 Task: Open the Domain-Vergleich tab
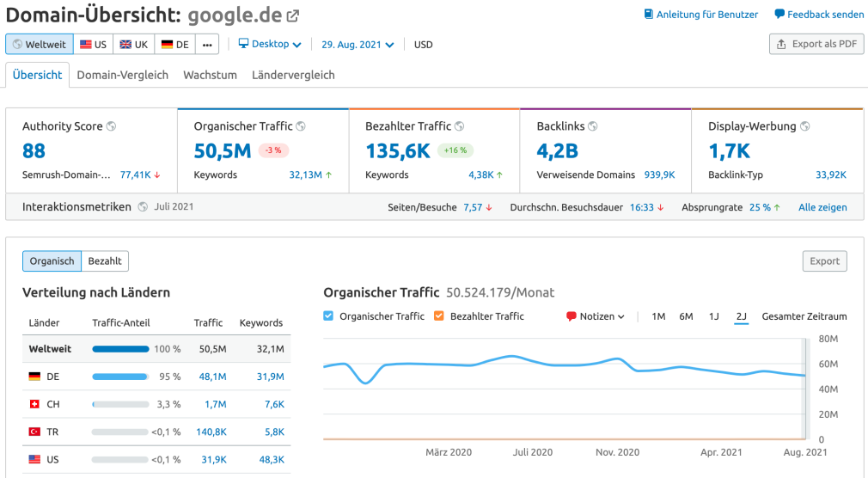click(x=122, y=75)
